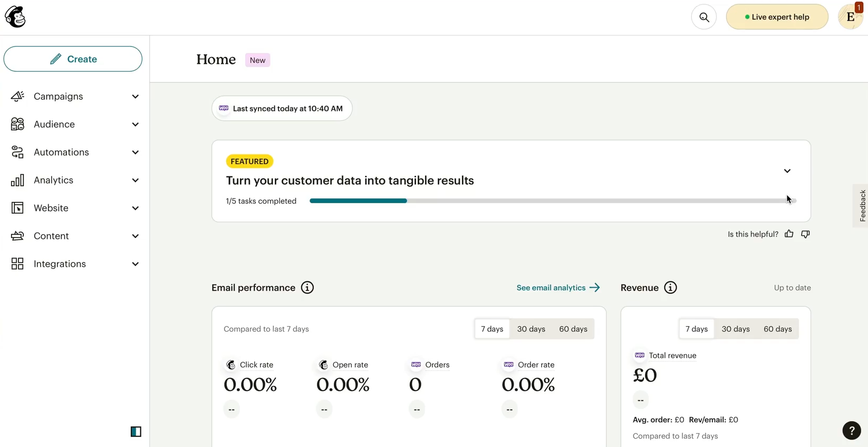Open the Audience sidebar label
Image resolution: width=868 pixels, height=447 pixels.
coord(54,124)
